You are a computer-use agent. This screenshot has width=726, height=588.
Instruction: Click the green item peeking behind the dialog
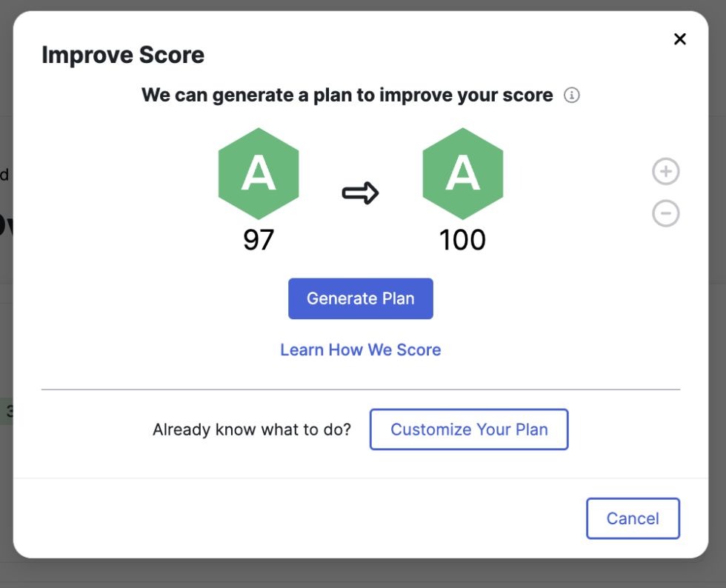click(x=6, y=412)
